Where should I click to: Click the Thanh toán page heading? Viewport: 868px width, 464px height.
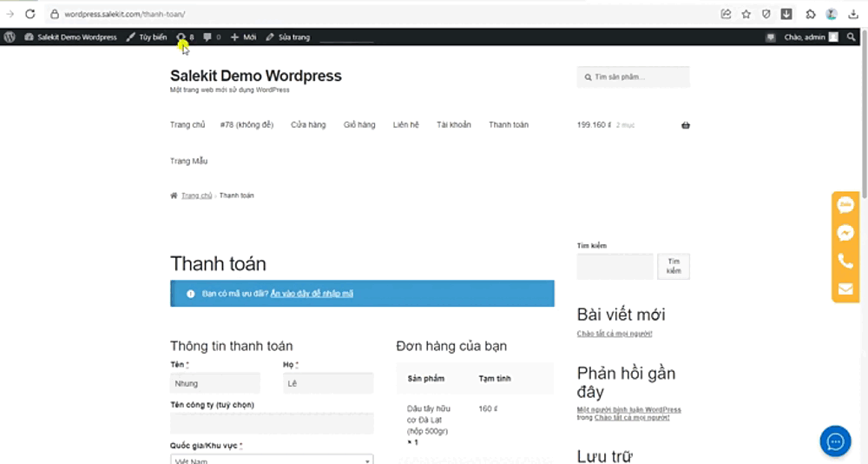click(218, 264)
